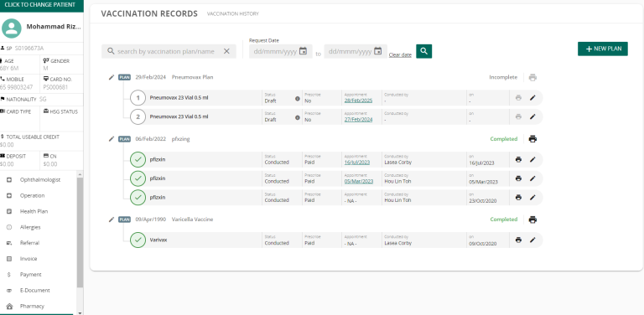This screenshot has width=644, height=315.
Task: Open Operation in the sidebar
Action: coord(32,196)
